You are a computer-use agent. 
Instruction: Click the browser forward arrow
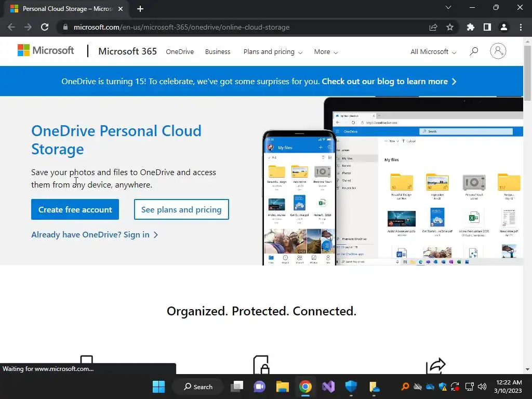click(x=28, y=27)
